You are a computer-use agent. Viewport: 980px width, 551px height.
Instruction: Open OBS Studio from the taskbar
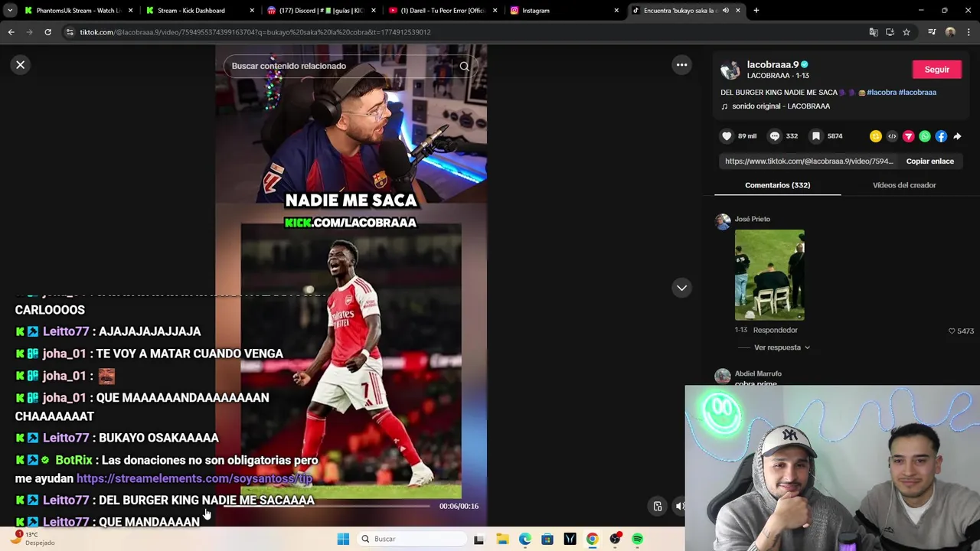(615, 539)
